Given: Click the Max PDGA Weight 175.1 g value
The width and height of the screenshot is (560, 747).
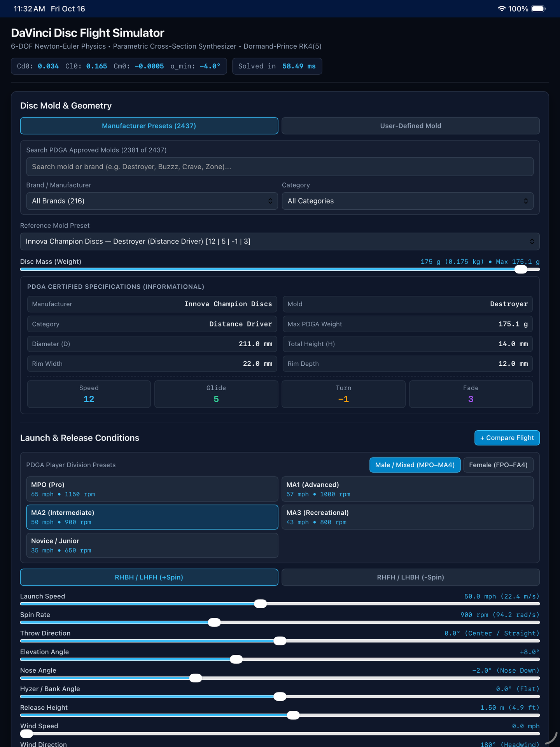Looking at the screenshot, I should [513, 324].
